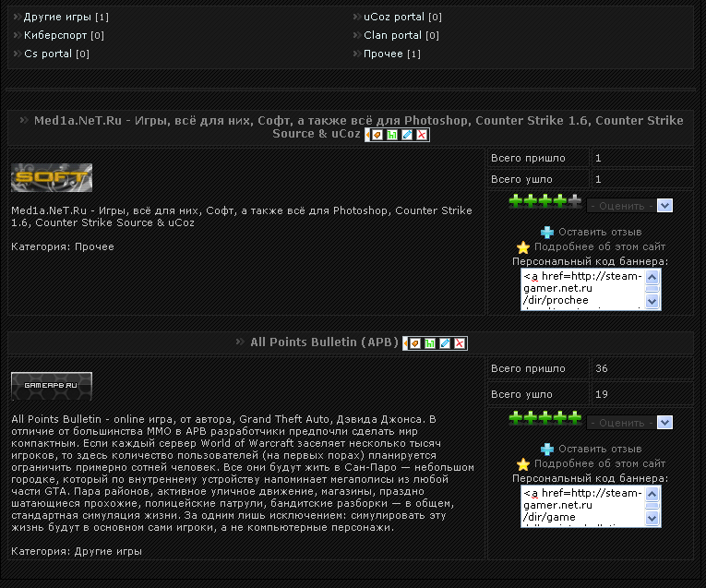Click the chevron bullet before uCoz portal category
This screenshot has width=706, height=588.
coord(357,18)
